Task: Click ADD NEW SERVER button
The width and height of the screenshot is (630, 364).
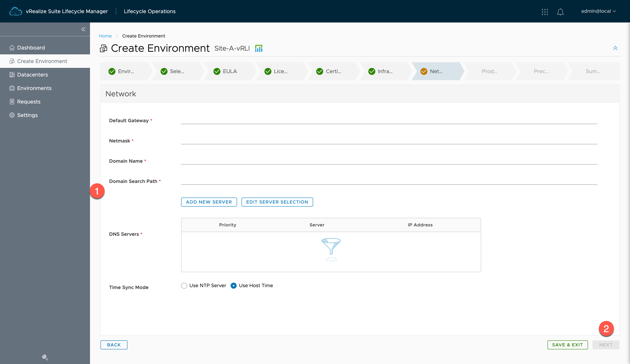Action: (x=209, y=202)
